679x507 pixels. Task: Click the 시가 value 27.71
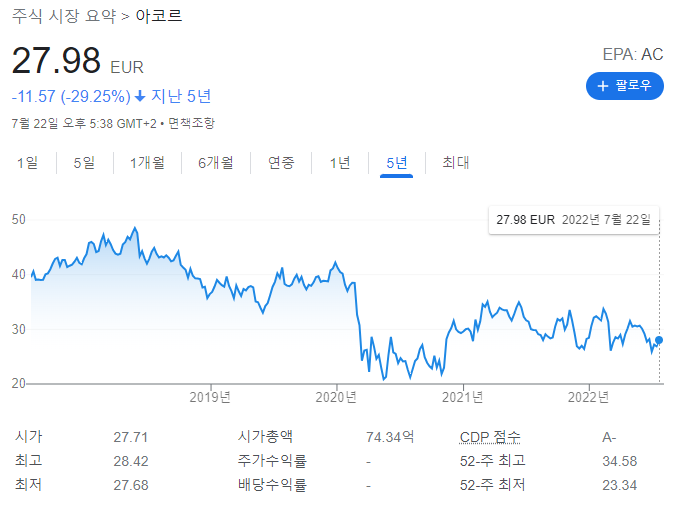131,437
